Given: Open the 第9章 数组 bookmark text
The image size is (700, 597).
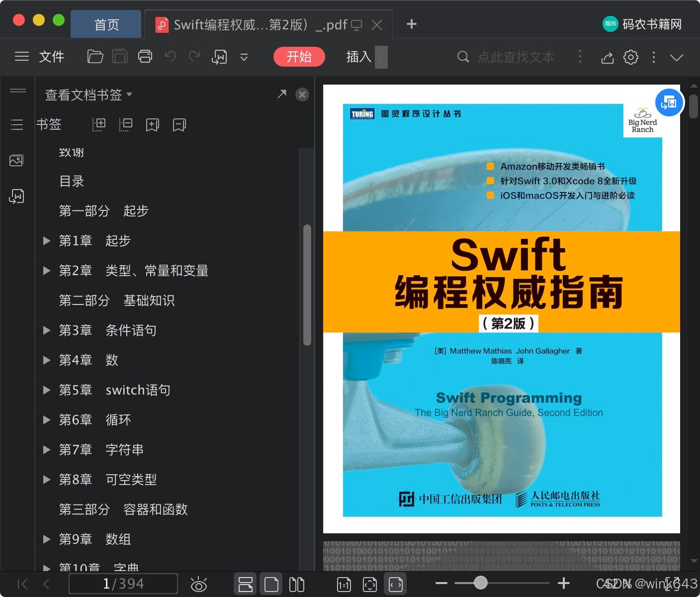Looking at the screenshot, I should point(95,539).
